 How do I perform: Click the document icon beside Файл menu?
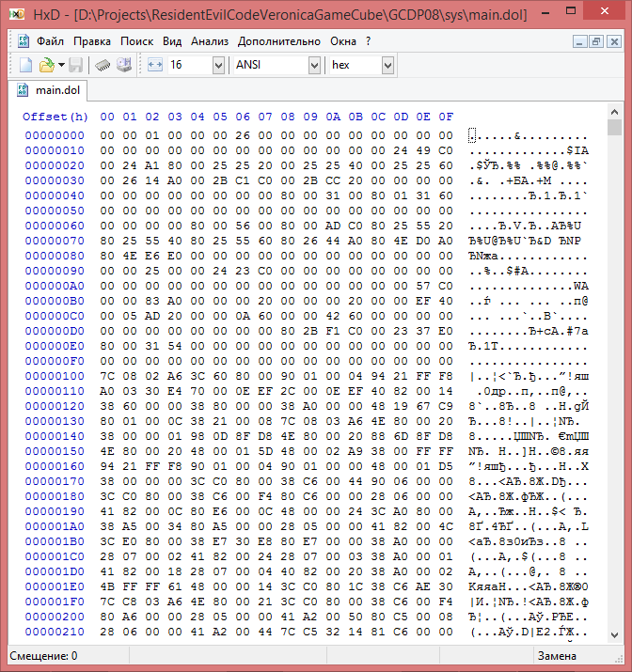(24, 41)
